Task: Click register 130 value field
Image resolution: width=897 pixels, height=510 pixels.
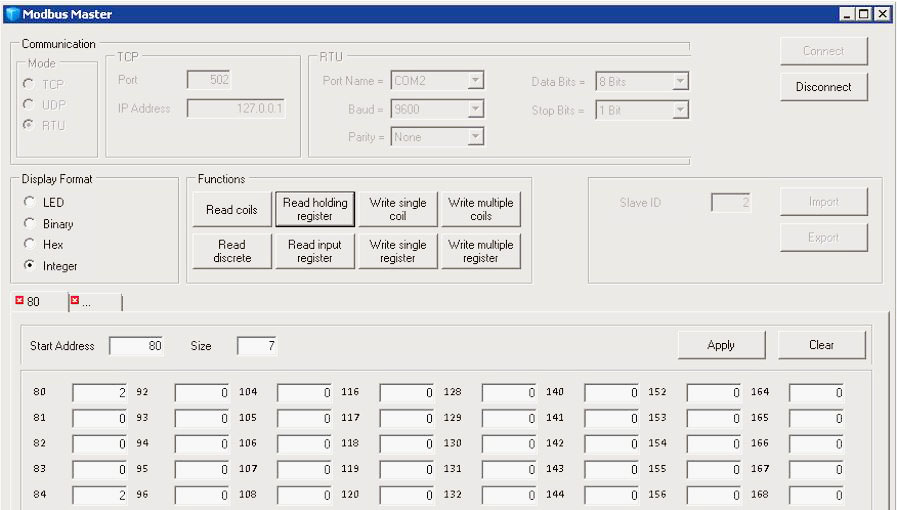Action: (x=509, y=444)
